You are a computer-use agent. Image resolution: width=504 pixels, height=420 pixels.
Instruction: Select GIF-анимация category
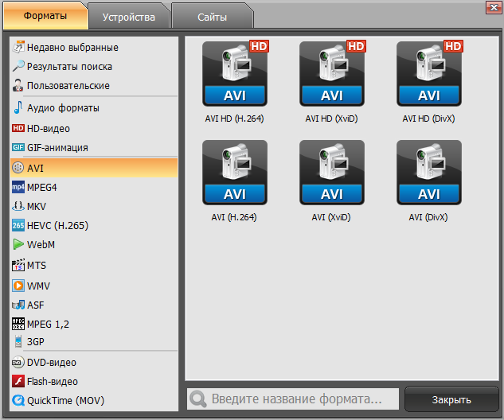94,147
